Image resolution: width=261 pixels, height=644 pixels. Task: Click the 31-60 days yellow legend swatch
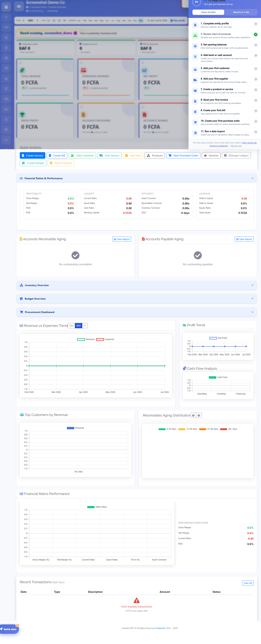coord(182,429)
